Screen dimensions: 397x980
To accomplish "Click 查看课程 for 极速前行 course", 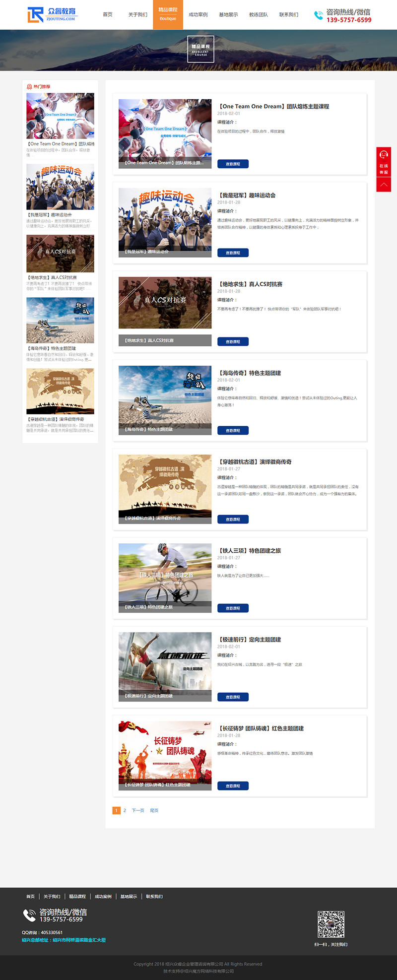I will (x=233, y=697).
